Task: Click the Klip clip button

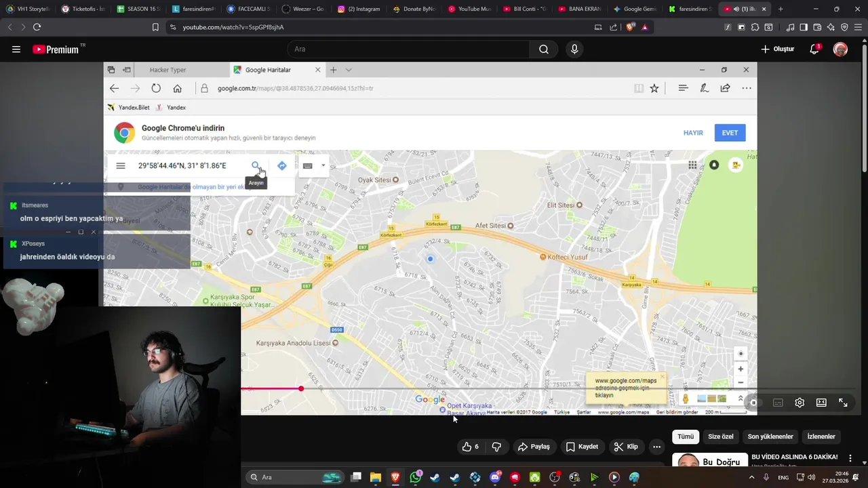Action: 626,447
